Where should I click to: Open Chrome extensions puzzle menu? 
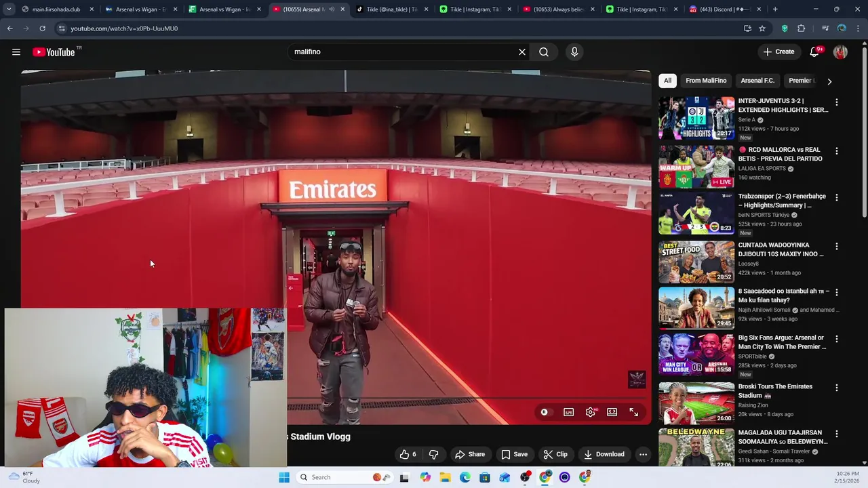(802, 28)
